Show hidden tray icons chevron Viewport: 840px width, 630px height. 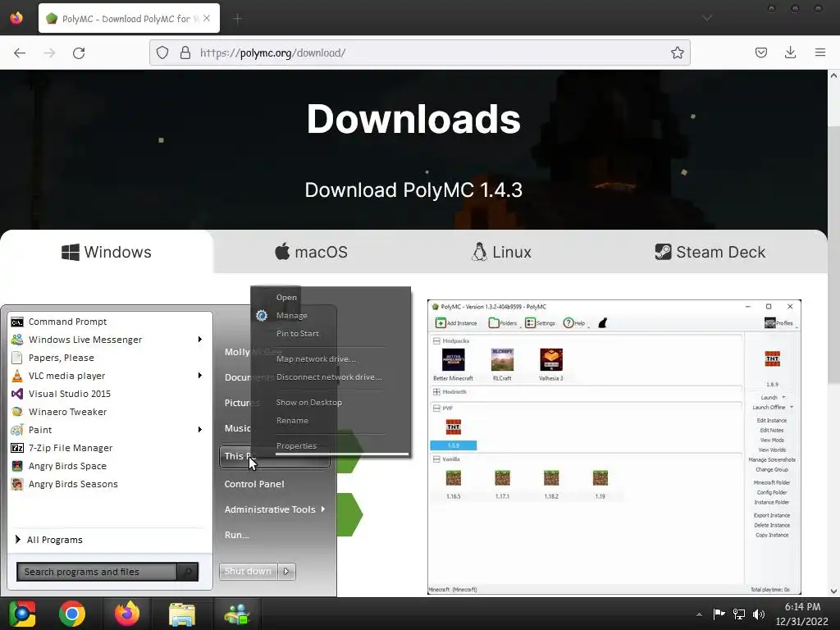[x=699, y=615]
